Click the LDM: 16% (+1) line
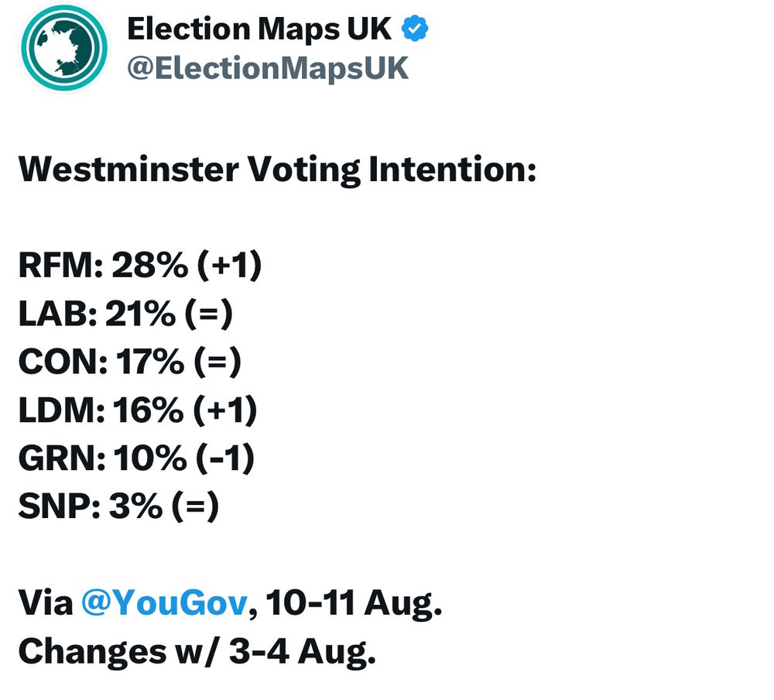The image size is (774, 700). (138, 410)
